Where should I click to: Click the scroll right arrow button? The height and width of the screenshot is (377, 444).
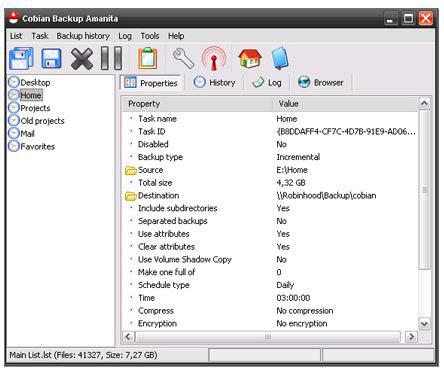click(412, 337)
